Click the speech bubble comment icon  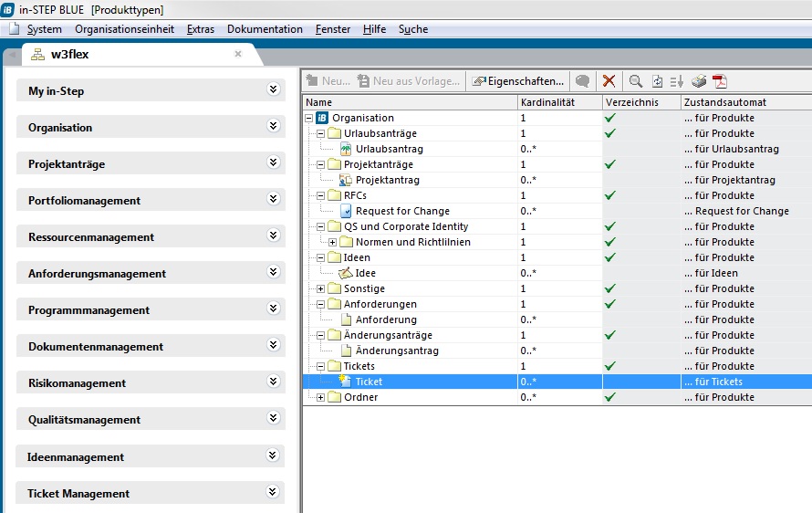582,81
